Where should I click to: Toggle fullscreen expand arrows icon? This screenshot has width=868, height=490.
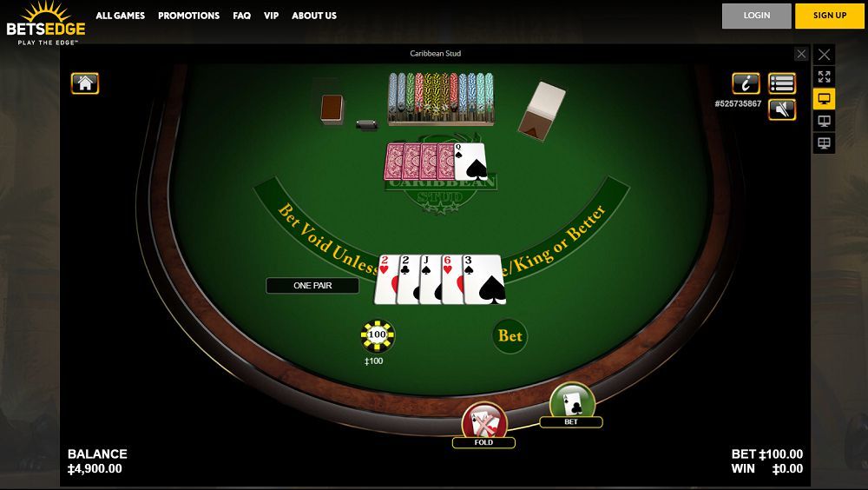[x=824, y=76]
